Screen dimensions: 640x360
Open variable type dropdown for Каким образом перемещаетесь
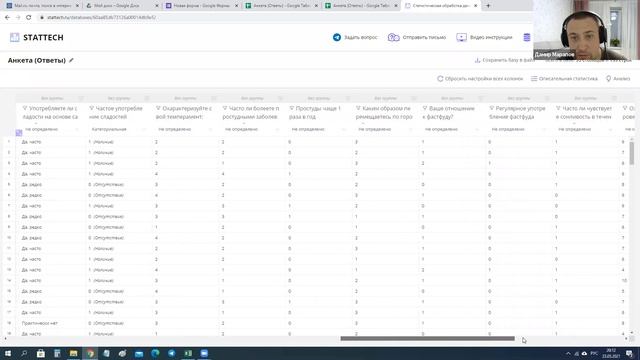coord(384,129)
